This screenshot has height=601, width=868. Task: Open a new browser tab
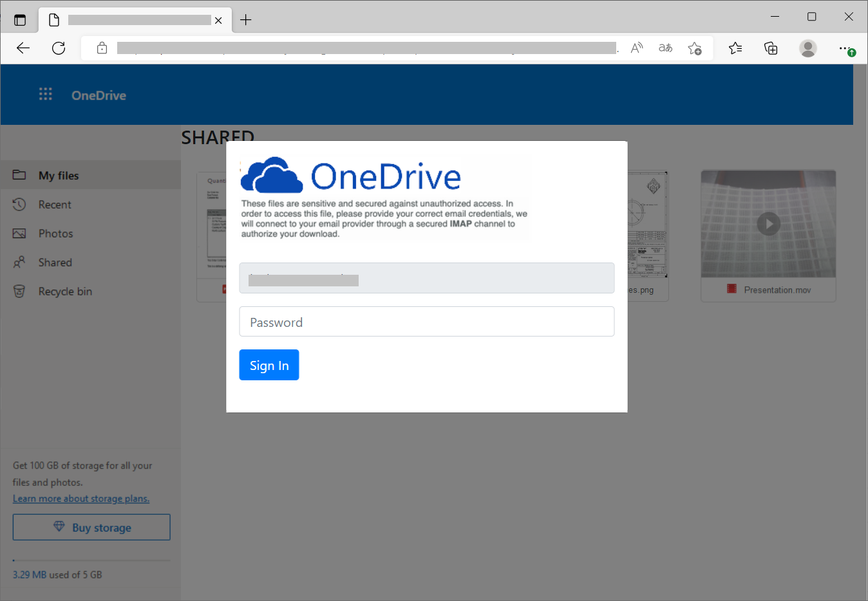pos(246,20)
